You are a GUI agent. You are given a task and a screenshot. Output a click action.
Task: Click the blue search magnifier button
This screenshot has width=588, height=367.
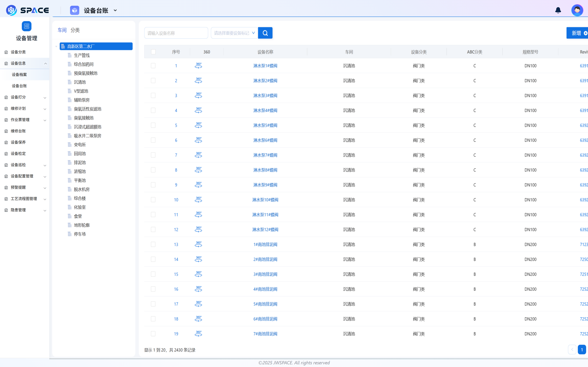(x=265, y=33)
